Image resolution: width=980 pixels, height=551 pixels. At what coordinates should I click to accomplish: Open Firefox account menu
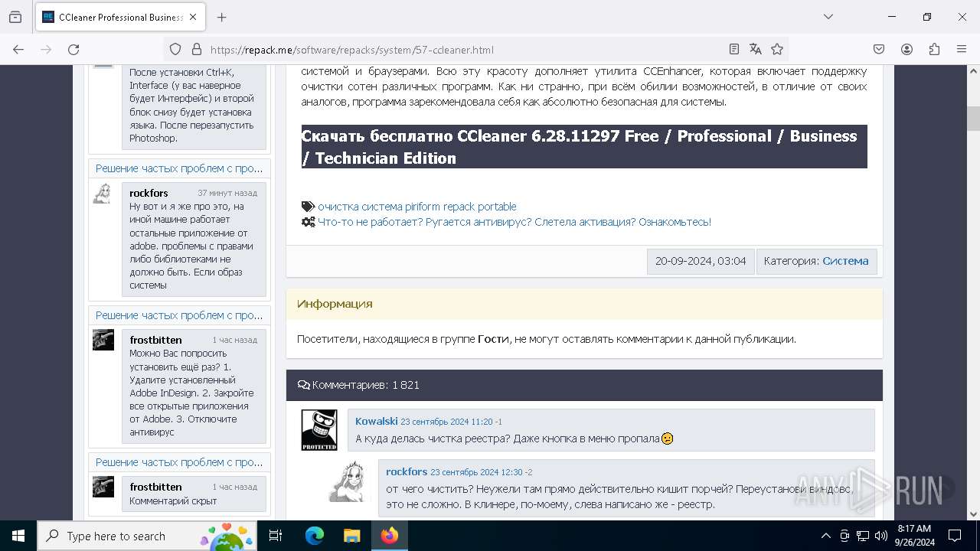click(906, 50)
